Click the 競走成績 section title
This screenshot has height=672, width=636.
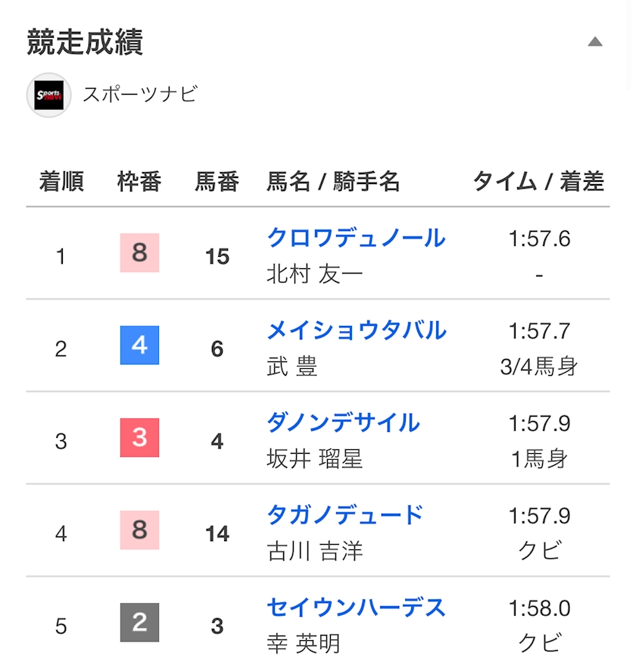point(85,42)
